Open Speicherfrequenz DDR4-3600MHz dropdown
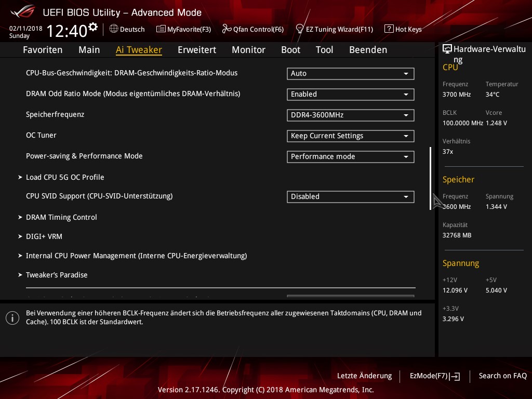The height and width of the screenshot is (399, 532). [x=351, y=115]
